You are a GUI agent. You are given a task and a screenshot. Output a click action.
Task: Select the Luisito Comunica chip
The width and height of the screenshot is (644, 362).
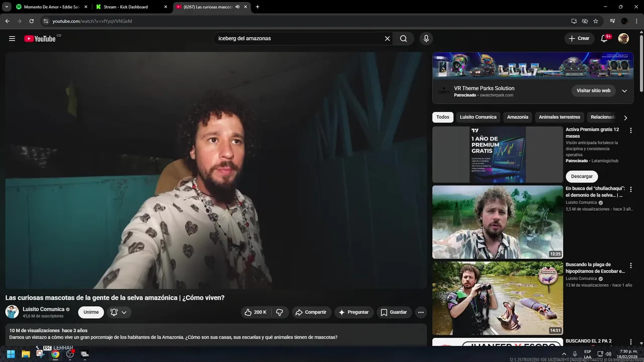click(478, 117)
